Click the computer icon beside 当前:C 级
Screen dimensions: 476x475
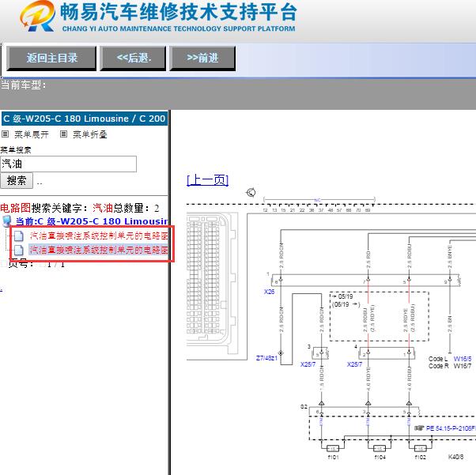pyautogui.click(x=7, y=221)
